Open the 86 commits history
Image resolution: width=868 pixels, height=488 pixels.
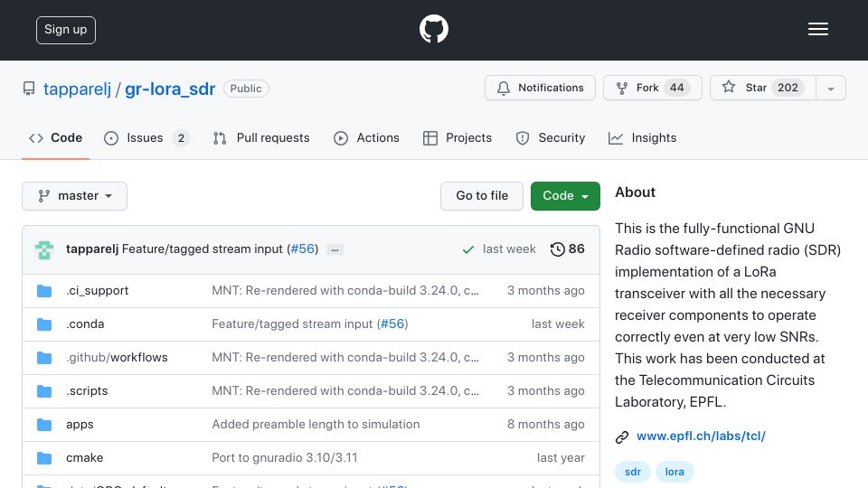click(568, 249)
